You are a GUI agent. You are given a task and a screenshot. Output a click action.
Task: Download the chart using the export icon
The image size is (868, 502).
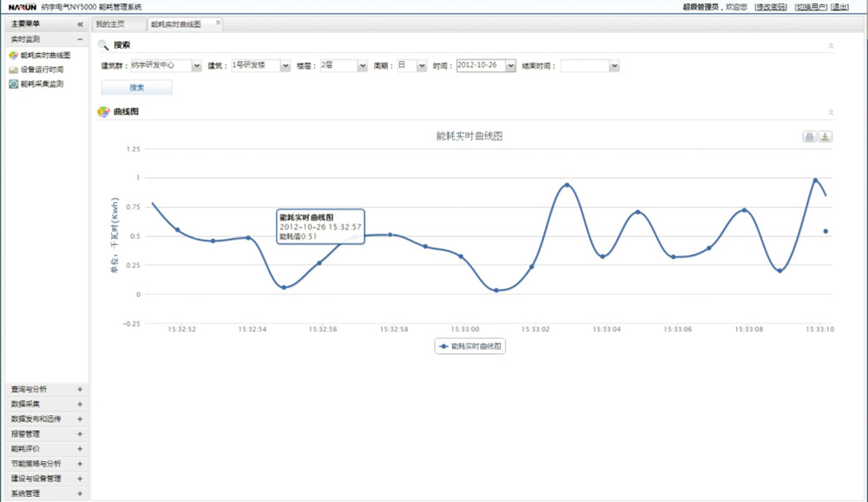(x=825, y=137)
